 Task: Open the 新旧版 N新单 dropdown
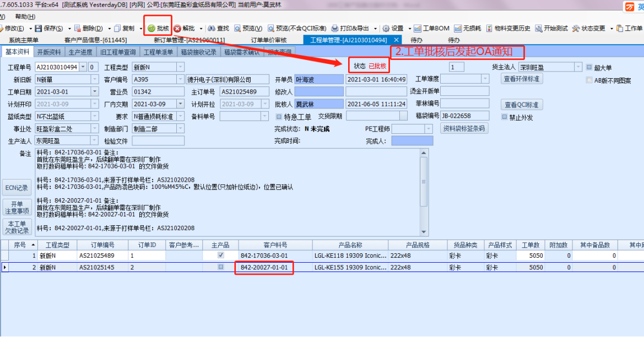(94, 79)
